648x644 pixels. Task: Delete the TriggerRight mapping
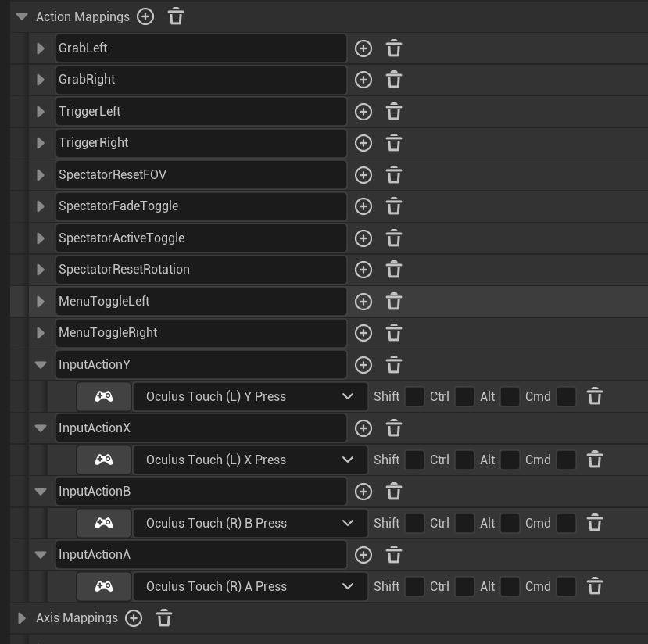(394, 143)
